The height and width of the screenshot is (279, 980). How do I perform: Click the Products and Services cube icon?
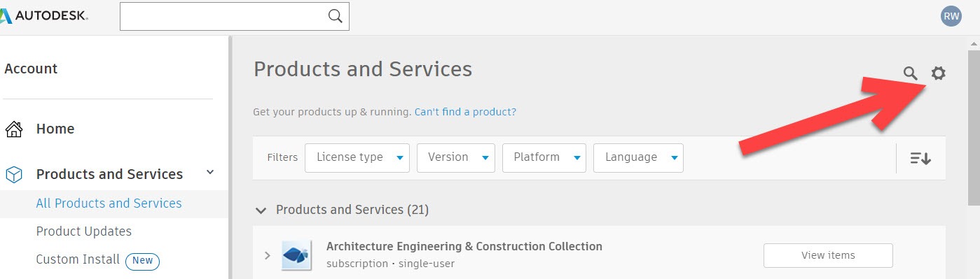pyautogui.click(x=14, y=175)
